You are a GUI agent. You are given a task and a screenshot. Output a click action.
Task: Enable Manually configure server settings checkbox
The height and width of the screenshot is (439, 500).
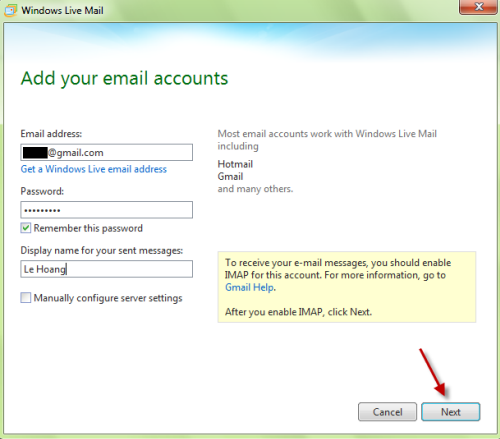[x=26, y=298]
